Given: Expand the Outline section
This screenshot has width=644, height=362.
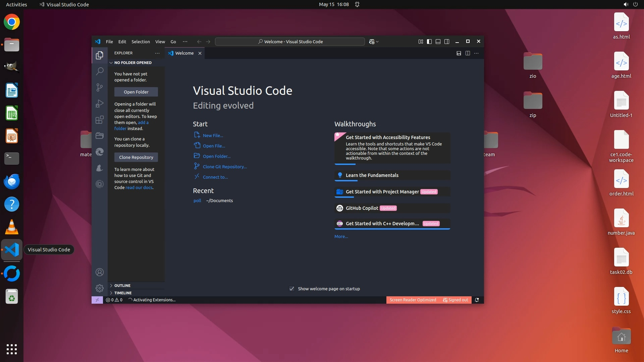Looking at the screenshot, I should pyautogui.click(x=122, y=286).
